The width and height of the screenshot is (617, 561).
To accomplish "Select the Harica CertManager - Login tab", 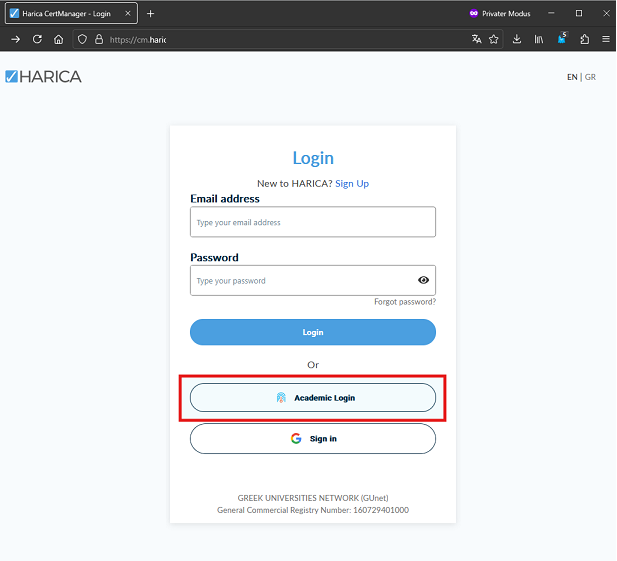I will click(71, 13).
